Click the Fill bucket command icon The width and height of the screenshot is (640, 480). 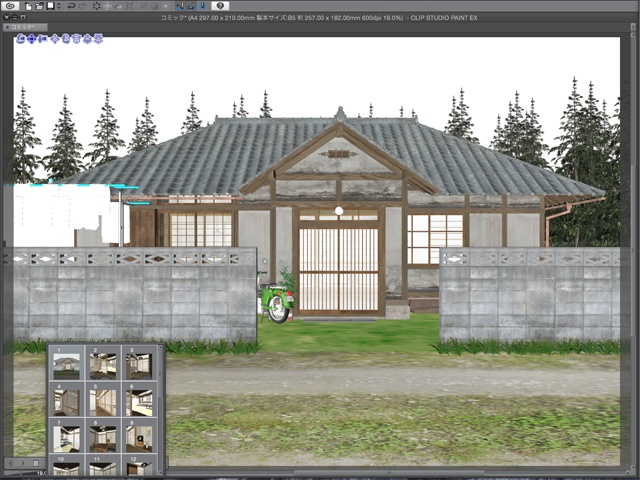(x=119, y=6)
